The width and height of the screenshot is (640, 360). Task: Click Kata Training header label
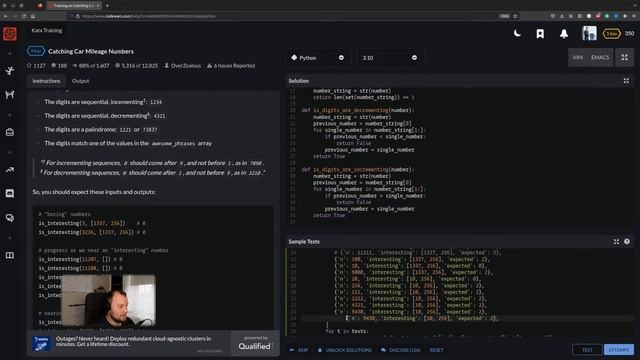click(x=47, y=30)
